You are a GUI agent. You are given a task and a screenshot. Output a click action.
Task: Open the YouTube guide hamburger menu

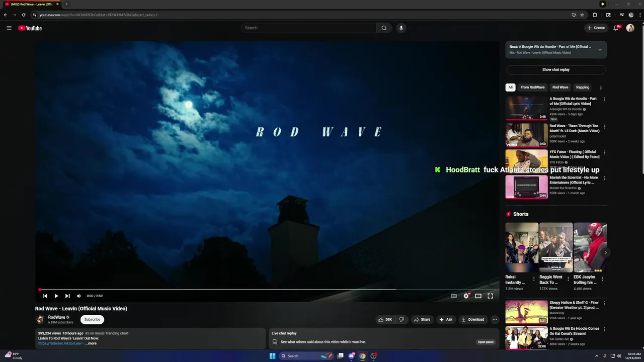coord(9,28)
